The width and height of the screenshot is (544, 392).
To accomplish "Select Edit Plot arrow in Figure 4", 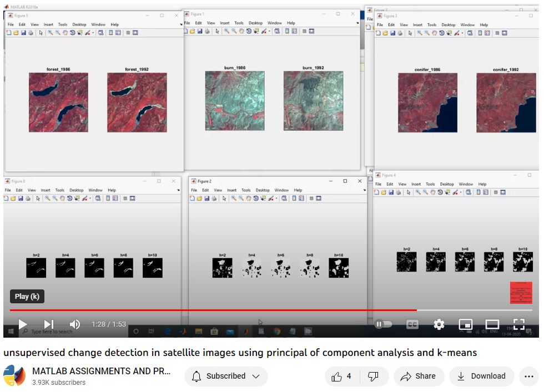I will pos(409,192).
